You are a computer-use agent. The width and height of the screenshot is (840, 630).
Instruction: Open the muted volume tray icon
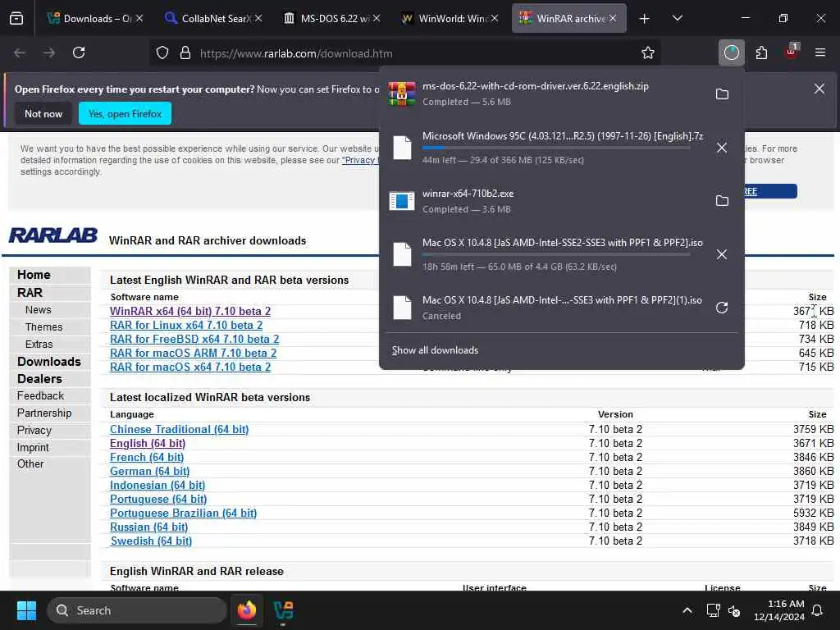coord(734,610)
